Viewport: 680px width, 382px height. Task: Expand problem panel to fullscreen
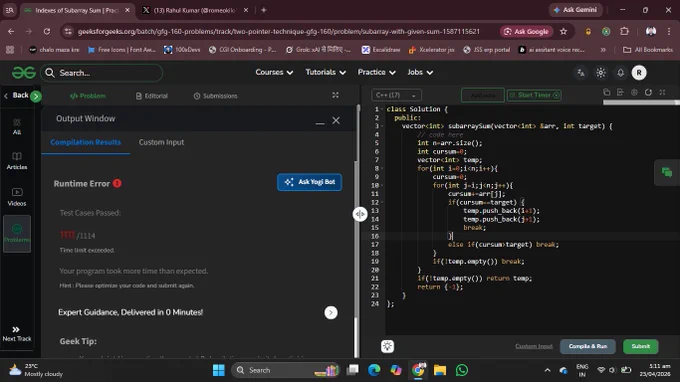point(335,95)
